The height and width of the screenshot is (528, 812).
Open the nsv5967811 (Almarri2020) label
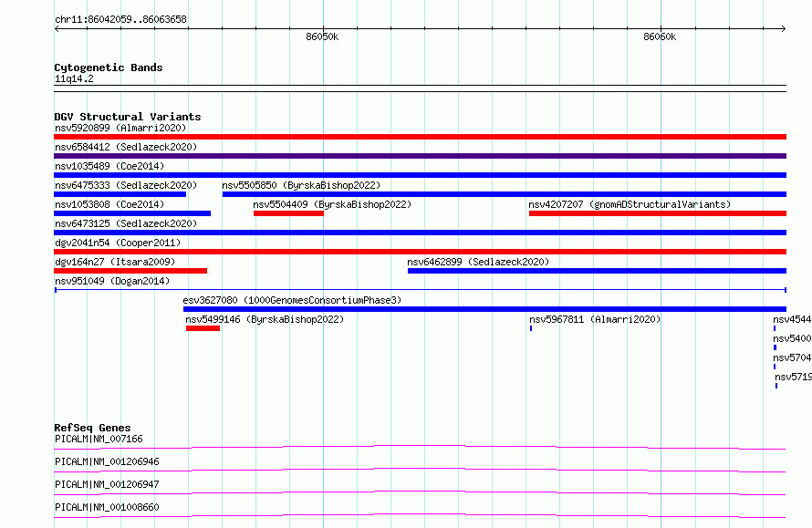tap(595, 319)
